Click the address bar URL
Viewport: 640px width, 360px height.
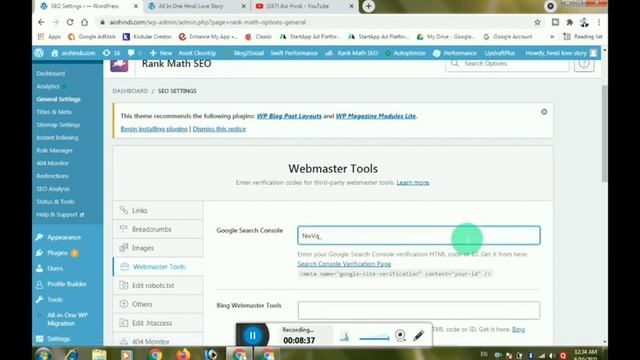click(x=207, y=22)
